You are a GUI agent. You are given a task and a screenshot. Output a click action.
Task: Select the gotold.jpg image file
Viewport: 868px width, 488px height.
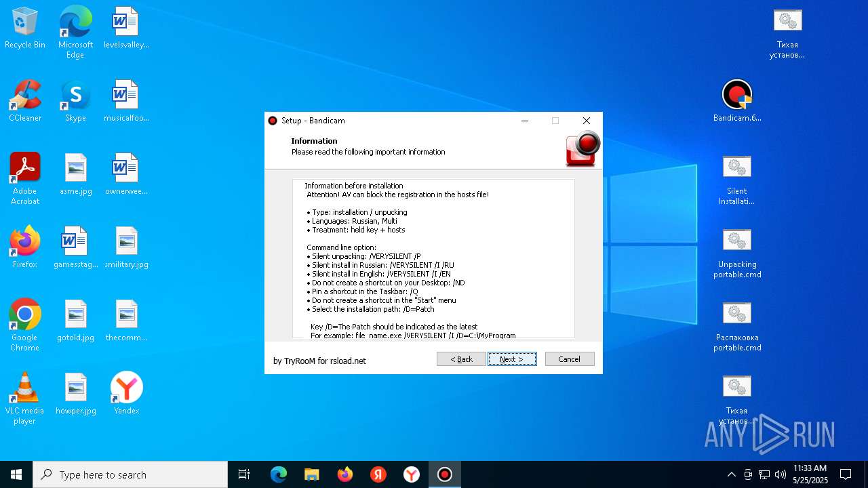coord(75,321)
